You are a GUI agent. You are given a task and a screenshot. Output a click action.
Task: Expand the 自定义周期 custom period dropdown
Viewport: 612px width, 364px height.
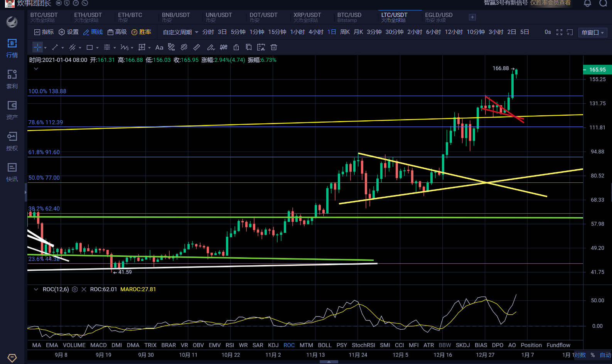point(180,32)
